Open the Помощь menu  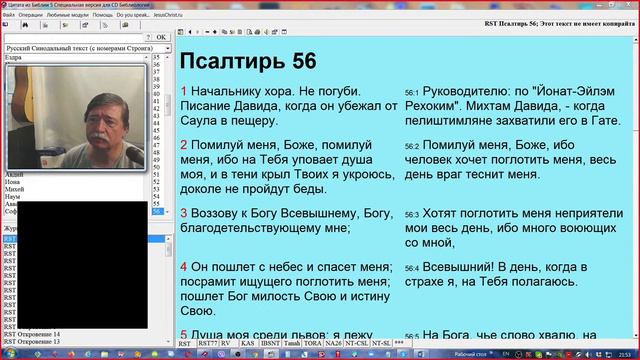[102, 15]
